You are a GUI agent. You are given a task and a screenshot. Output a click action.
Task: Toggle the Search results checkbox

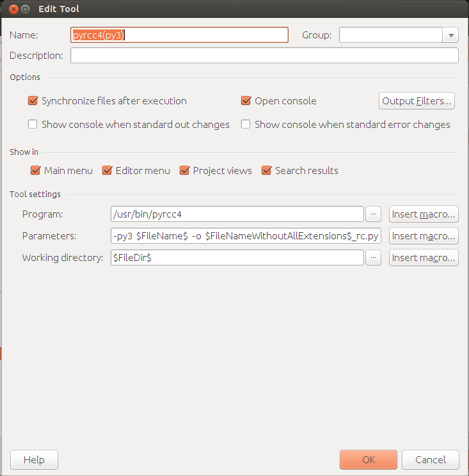(267, 171)
